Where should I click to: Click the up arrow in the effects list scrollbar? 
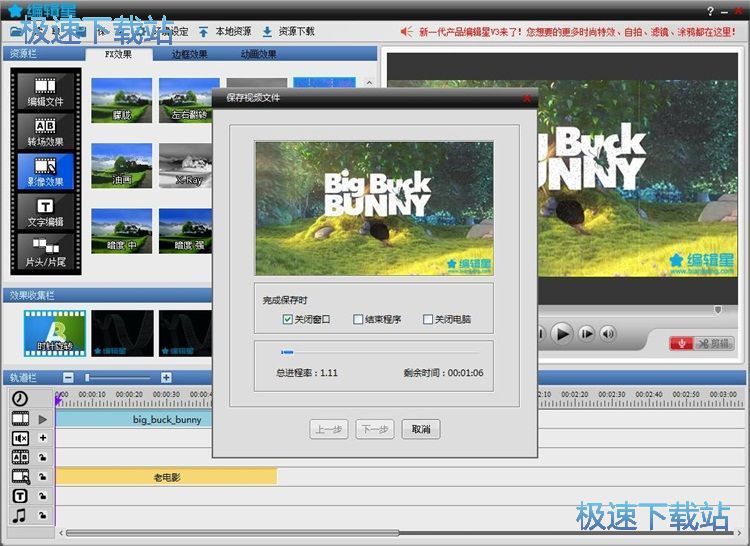pos(369,83)
